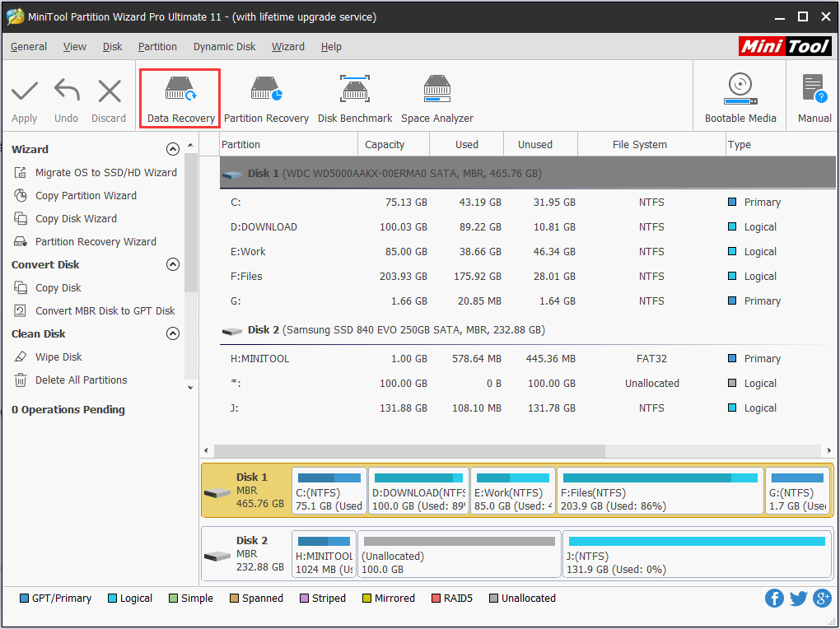The image size is (840, 629).
Task: Select the H:MINITOOL partition row
Action: tap(528, 358)
